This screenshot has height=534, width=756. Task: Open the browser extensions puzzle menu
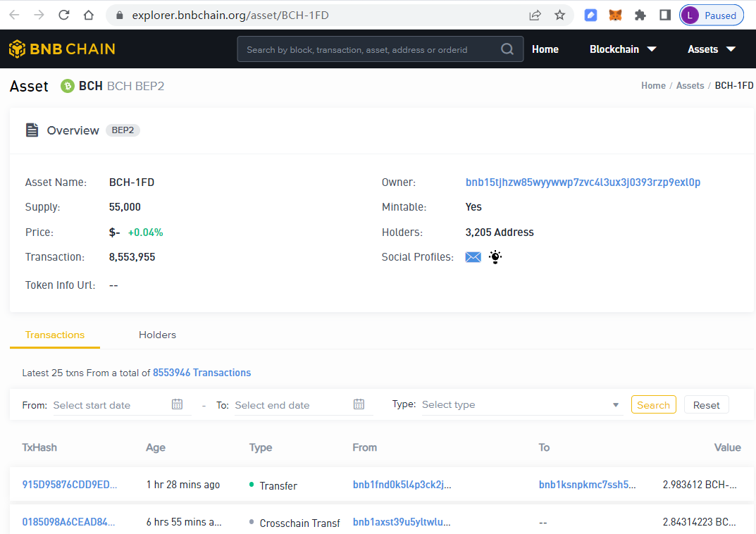[x=640, y=15]
